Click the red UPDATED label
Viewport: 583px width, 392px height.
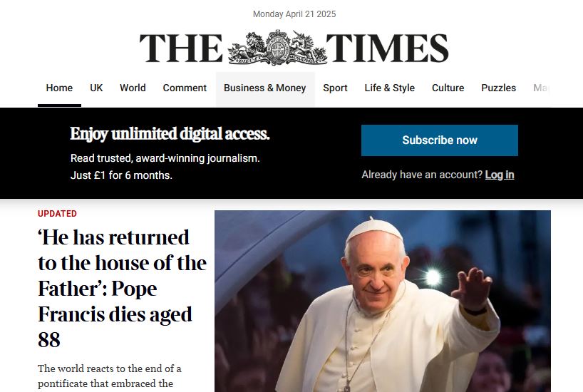point(57,214)
